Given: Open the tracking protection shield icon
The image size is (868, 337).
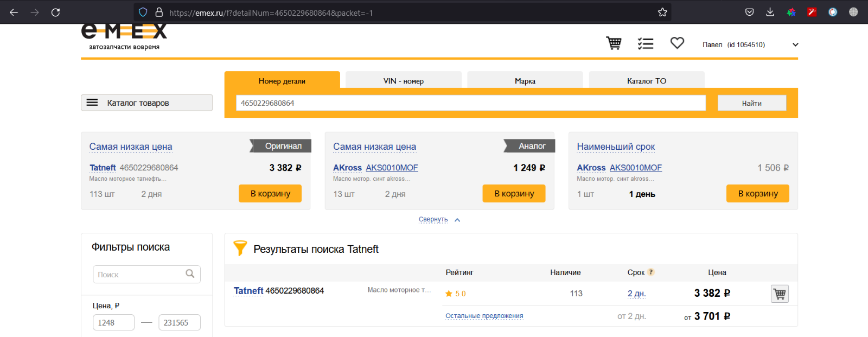Looking at the screenshot, I should click(x=143, y=12).
